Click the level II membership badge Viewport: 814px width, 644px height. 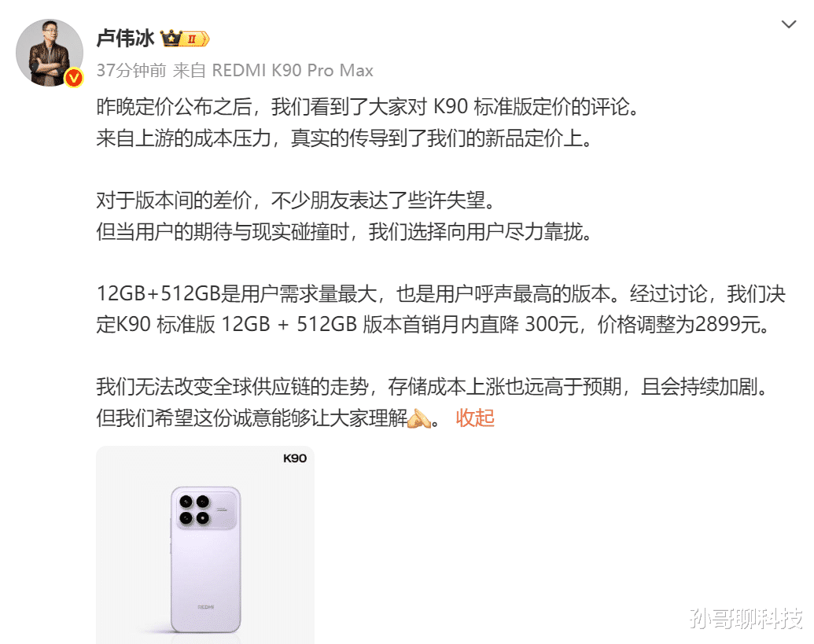(195, 39)
